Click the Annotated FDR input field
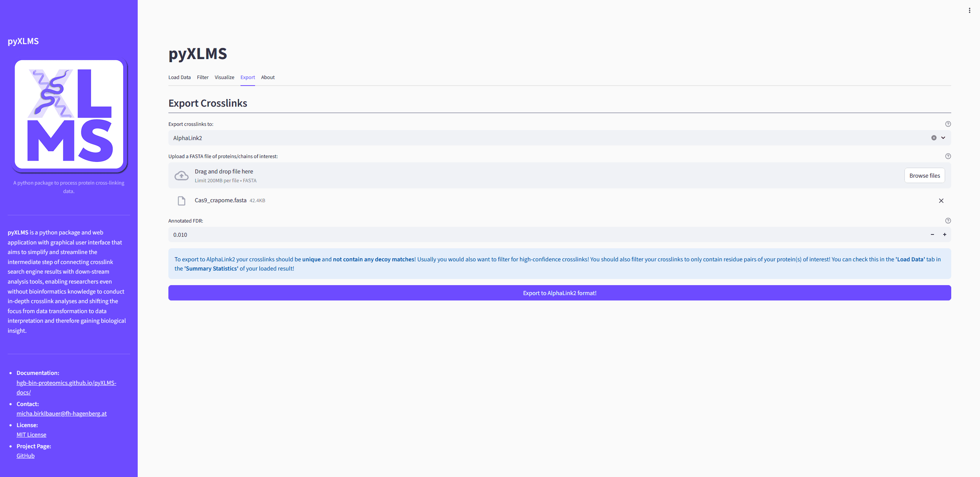The width and height of the screenshot is (980, 477). point(537,234)
